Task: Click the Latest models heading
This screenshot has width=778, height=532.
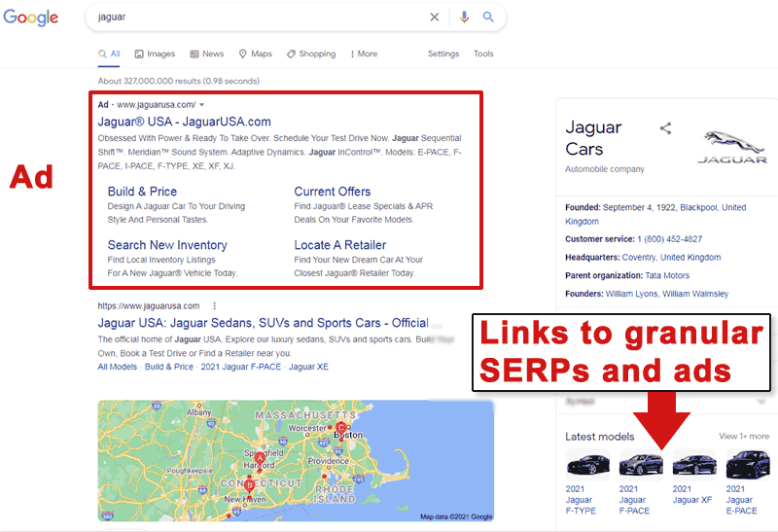Action: coord(600,437)
